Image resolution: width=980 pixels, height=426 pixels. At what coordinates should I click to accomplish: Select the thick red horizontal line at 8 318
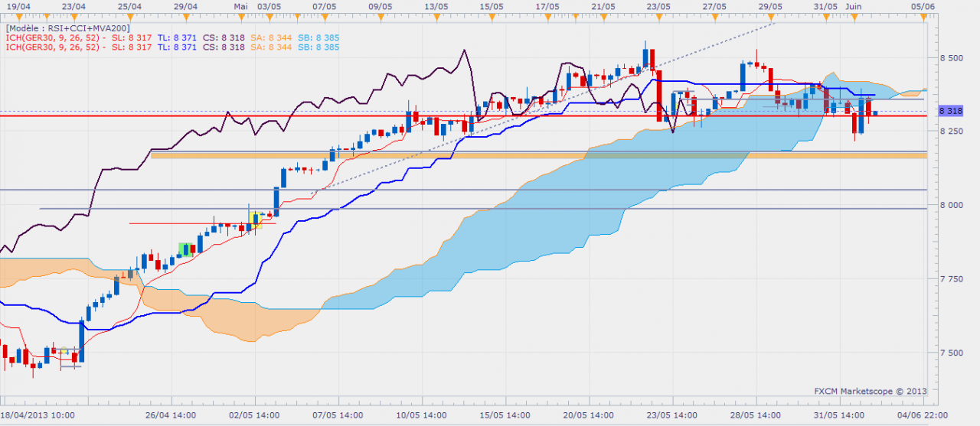(x=463, y=115)
